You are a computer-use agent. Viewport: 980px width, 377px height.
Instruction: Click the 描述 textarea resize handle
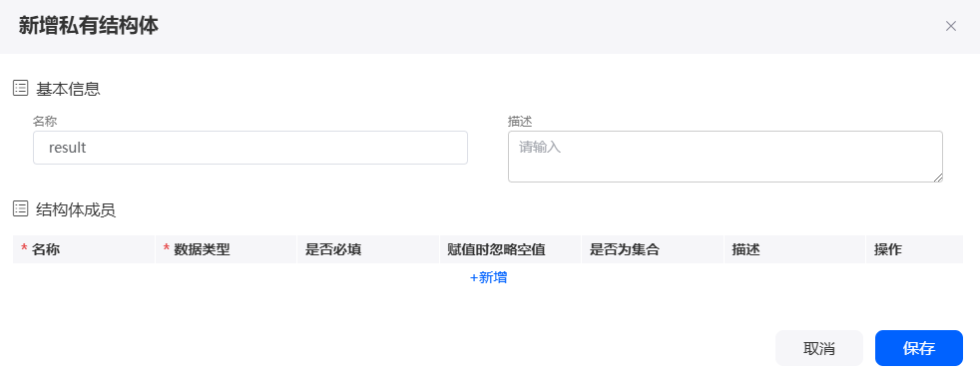[938, 178]
